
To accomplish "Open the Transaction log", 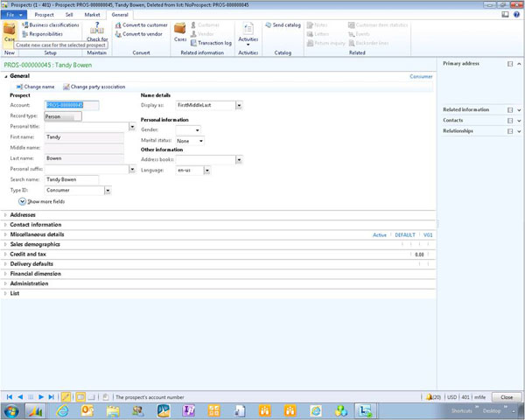I will coord(213,42).
